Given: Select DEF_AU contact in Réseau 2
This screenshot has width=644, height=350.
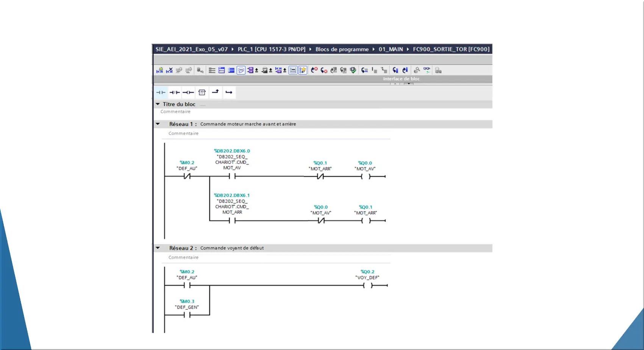Looking at the screenshot, I should tap(187, 285).
